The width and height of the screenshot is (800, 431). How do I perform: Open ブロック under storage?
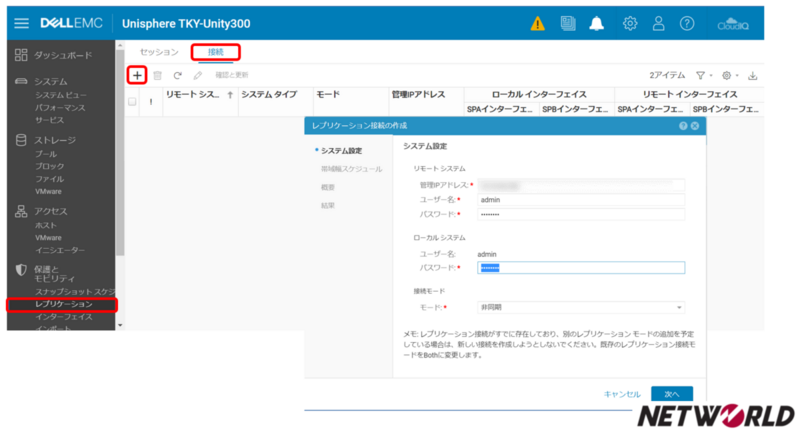tap(49, 166)
